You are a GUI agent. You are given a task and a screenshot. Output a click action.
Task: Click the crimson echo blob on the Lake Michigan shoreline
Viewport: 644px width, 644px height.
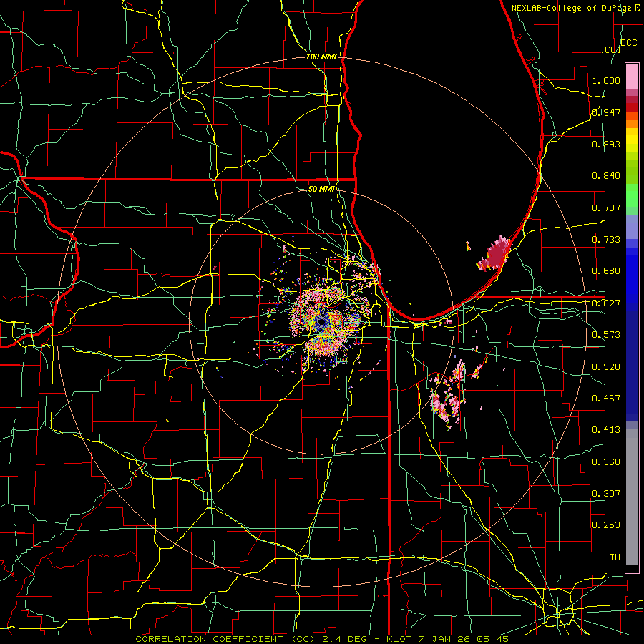point(496,254)
